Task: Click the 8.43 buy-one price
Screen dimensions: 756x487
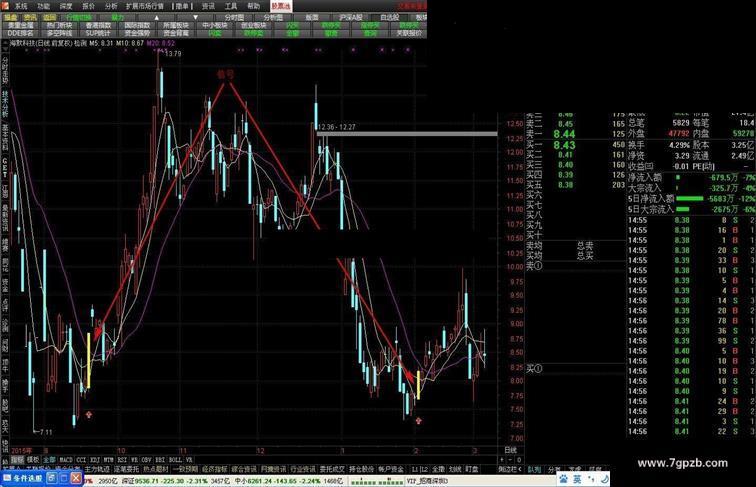Action: tap(564, 145)
